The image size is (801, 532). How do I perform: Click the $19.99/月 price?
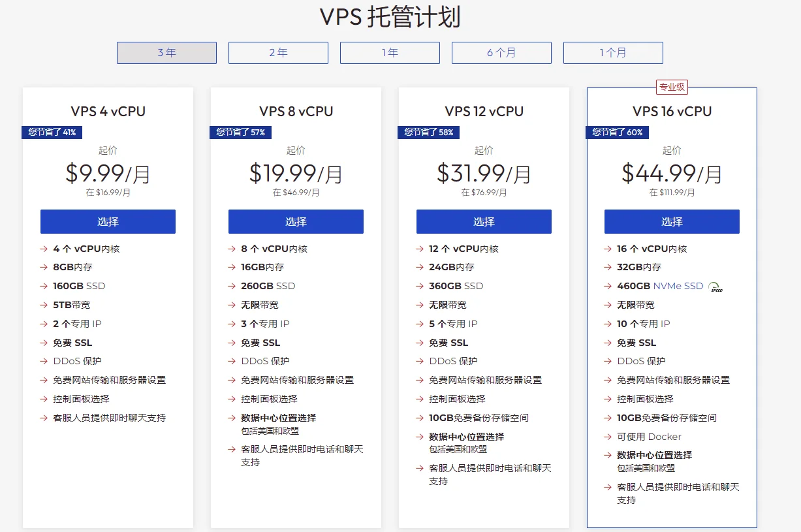(x=296, y=173)
